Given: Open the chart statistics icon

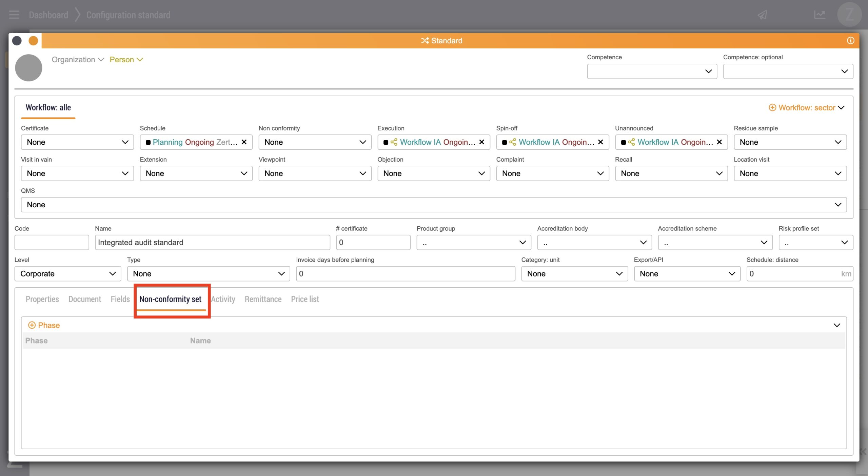Looking at the screenshot, I should tap(819, 15).
